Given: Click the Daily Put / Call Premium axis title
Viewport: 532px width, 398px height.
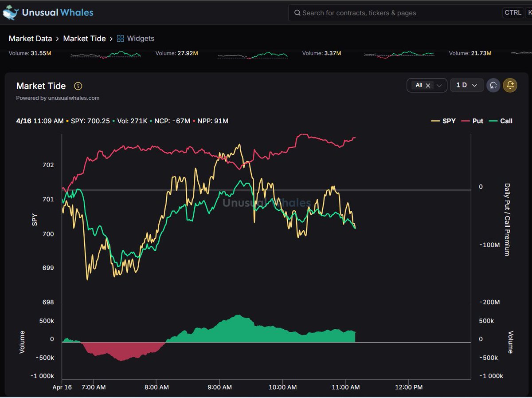Looking at the screenshot, I should click(508, 219).
